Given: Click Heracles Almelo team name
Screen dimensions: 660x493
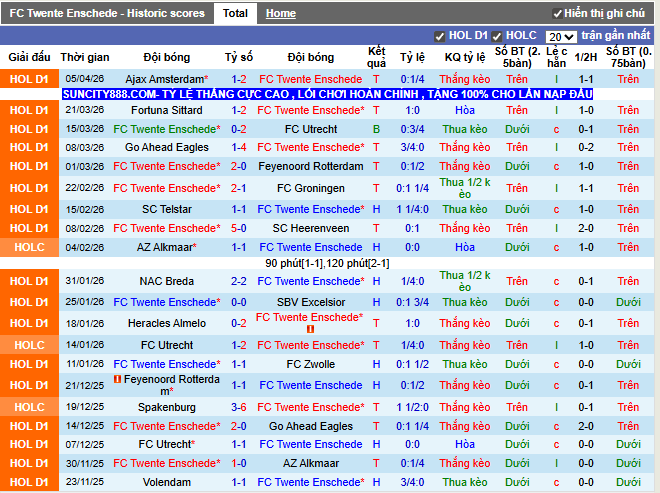Looking at the screenshot, I should pyautogui.click(x=167, y=323).
